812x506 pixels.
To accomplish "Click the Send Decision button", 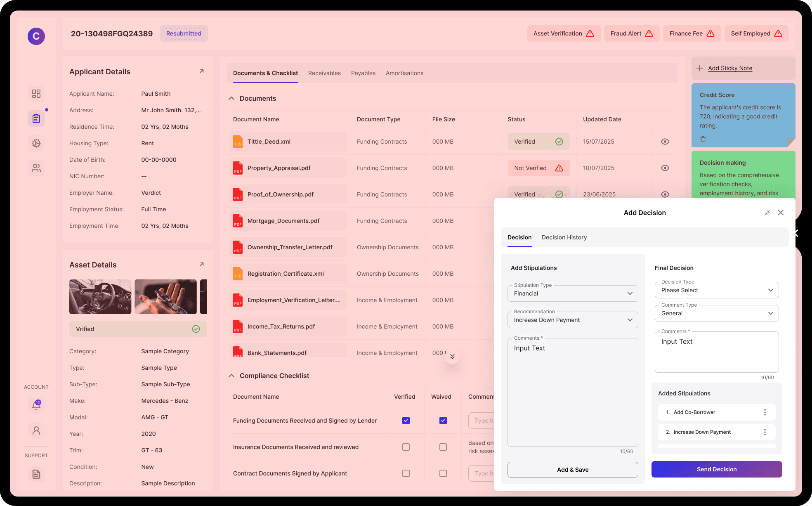I will point(717,469).
